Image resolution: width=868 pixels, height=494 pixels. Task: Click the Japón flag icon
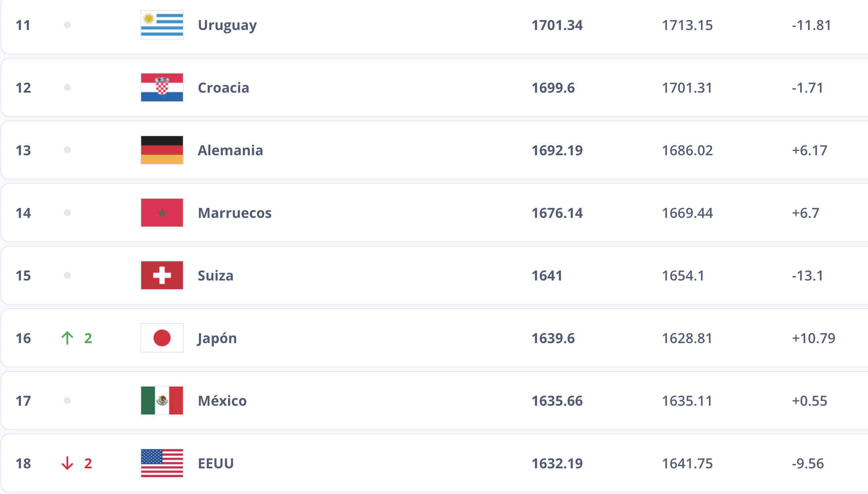[x=162, y=338]
